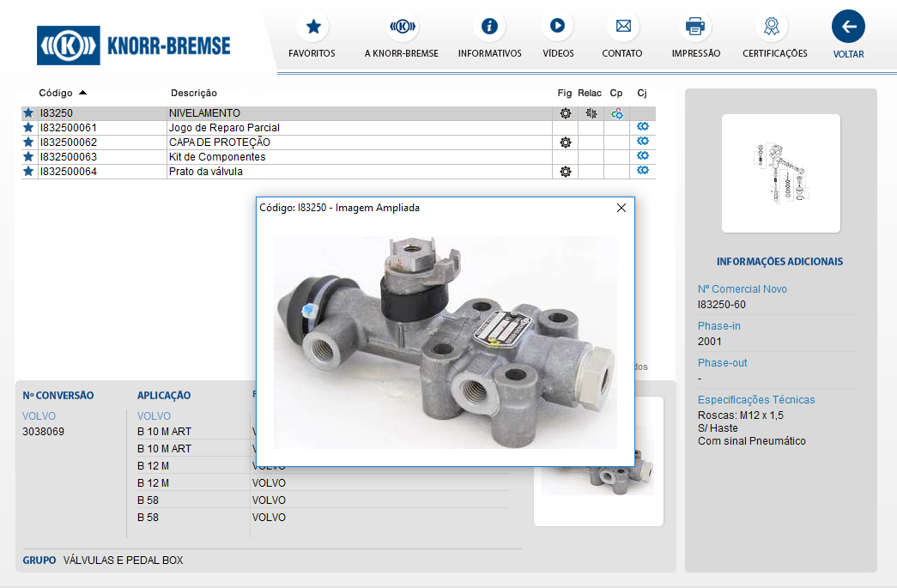Toggle favorite star for I832500064 row
The image size is (897, 588).
[x=28, y=172]
